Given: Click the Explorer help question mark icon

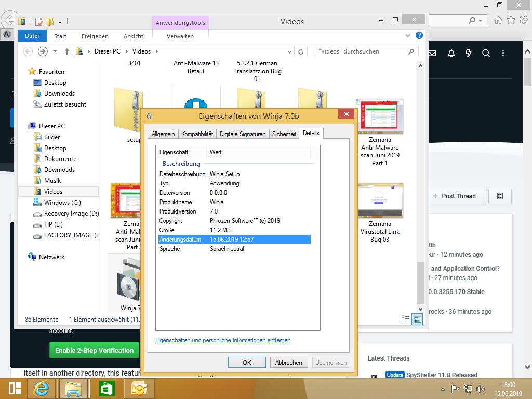Looking at the screenshot, I should (419, 36).
